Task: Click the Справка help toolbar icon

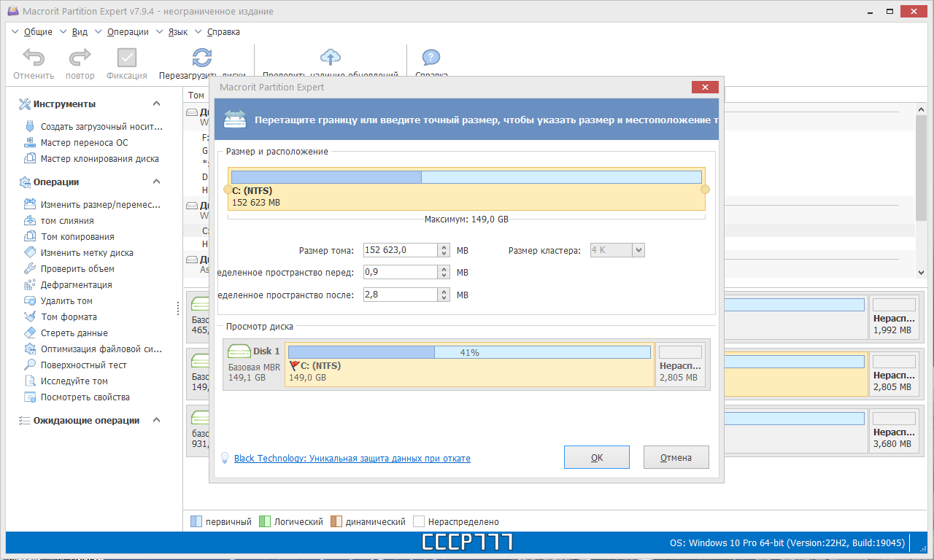Action: [431, 58]
